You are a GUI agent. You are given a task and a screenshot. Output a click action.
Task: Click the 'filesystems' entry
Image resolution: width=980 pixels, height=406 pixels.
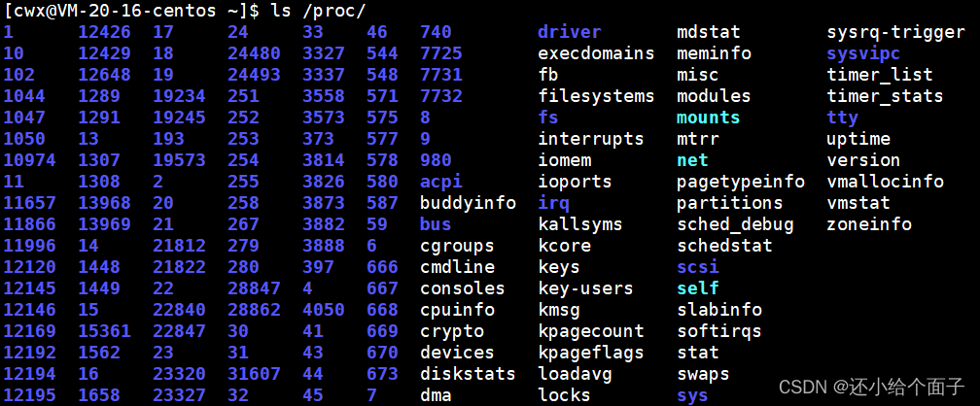click(596, 96)
